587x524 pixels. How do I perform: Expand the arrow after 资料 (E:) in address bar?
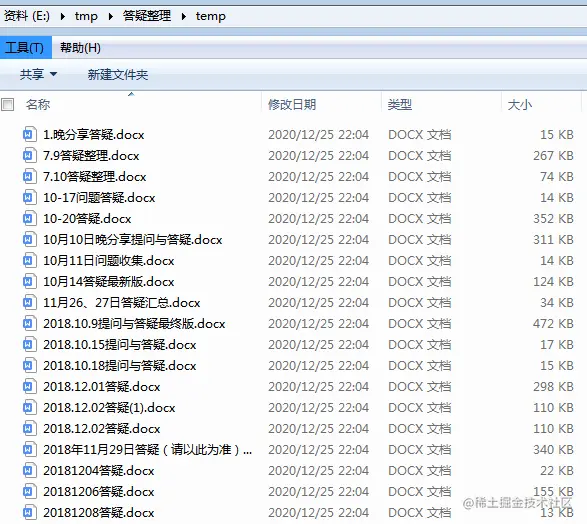(x=63, y=16)
